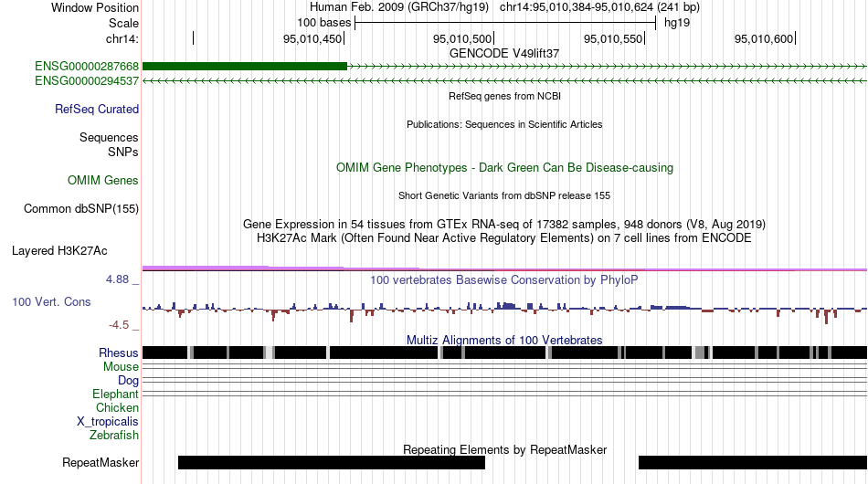Click the 95,010,550 ruler coordinate

pos(613,38)
